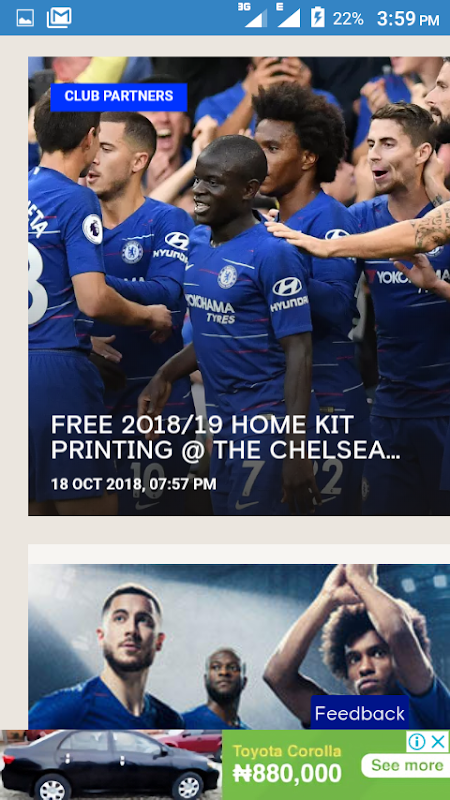Screen dimensions: 450x800
Task: Open the Feedback button
Action: point(360,713)
